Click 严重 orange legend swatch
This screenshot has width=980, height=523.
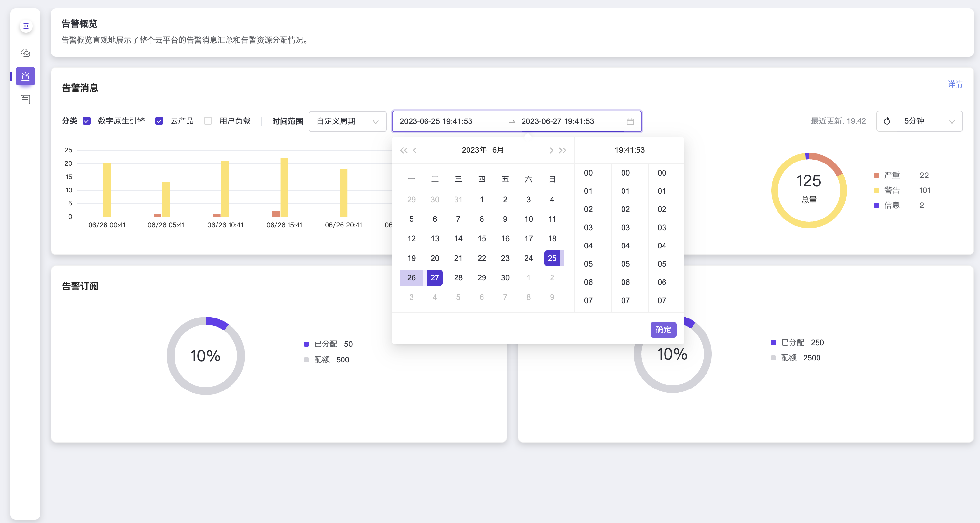[876, 176]
